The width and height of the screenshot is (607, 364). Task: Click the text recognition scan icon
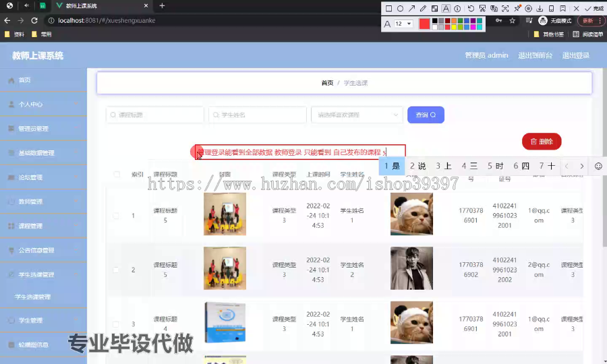505,8
